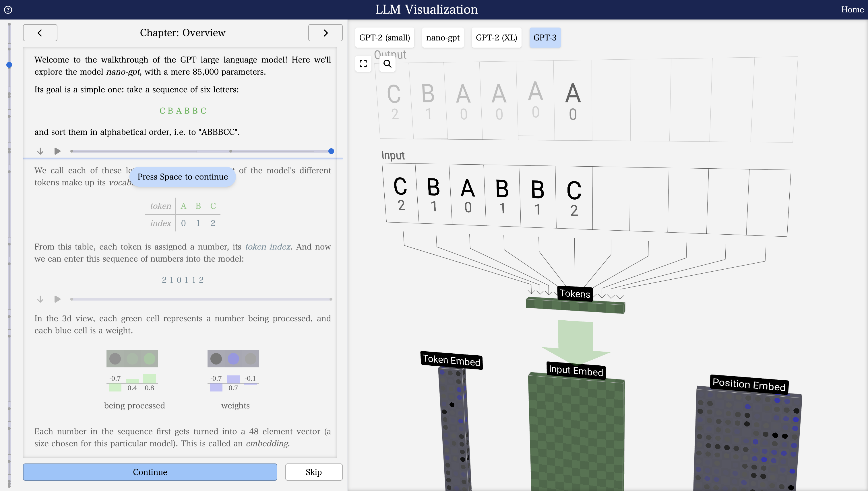The image size is (868, 491).
Task: Open the Home link
Action: 852,9
